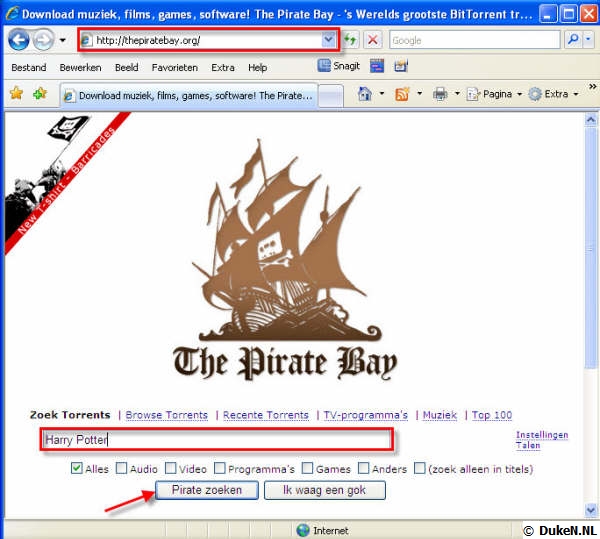Click the scrollbar up arrow
Viewport: 600px width, 539px height.
tap(591, 120)
